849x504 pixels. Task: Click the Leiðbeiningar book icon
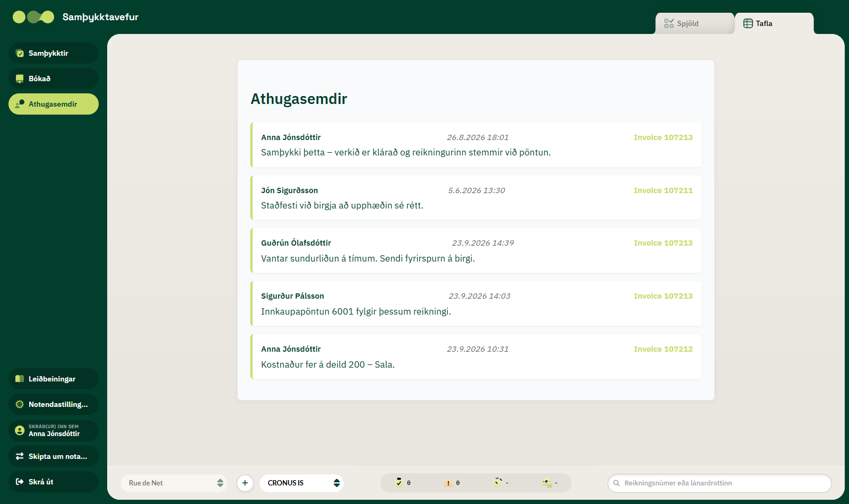(20, 379)
